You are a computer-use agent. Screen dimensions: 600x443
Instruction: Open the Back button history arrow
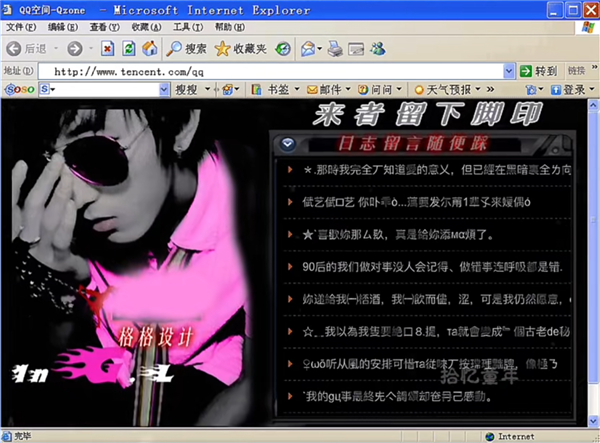[56, 49]
